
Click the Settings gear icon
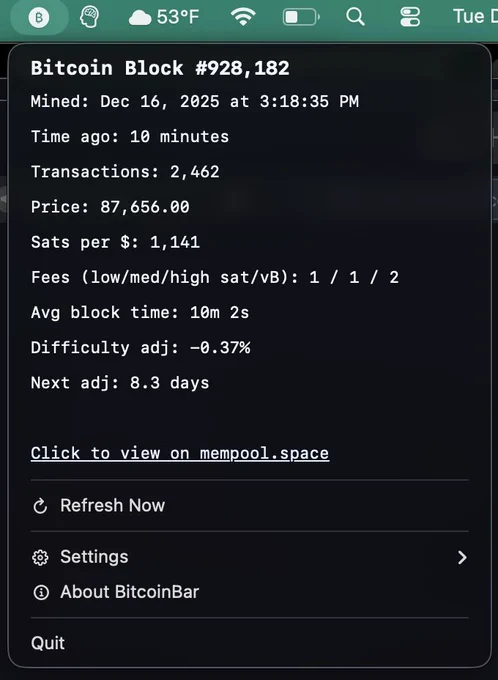tap(40, 558)
